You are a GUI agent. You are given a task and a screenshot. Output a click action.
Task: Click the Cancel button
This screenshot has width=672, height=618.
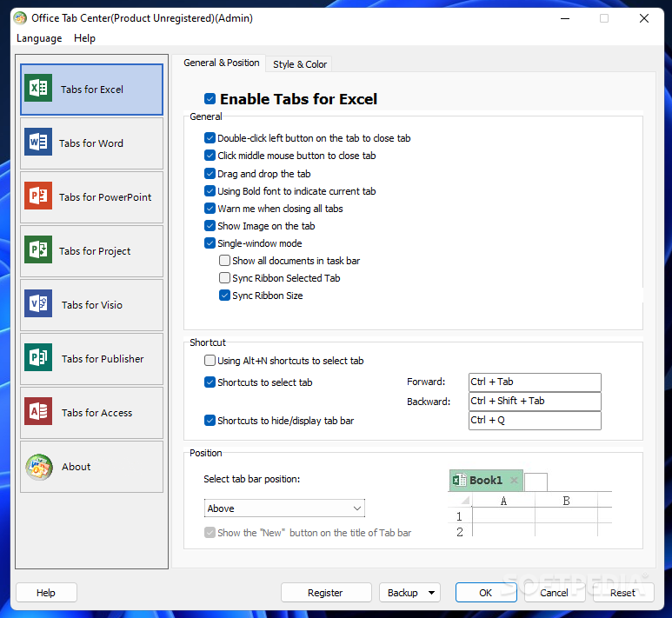pos(554,593)
